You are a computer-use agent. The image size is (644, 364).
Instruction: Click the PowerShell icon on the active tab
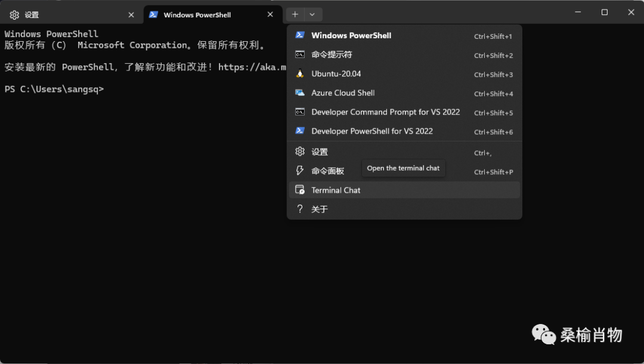point(153,14)
